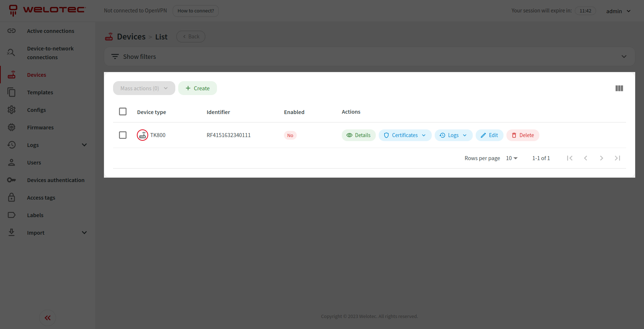Open the Certificates dropdown for the device
Screen dimensions: 644x329
(x=405, y=135)
